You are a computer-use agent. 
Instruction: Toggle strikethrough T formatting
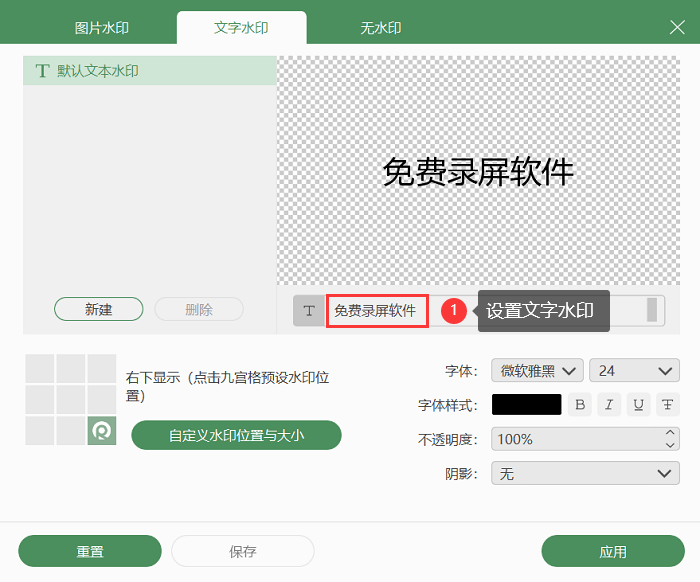pos(668,404)
